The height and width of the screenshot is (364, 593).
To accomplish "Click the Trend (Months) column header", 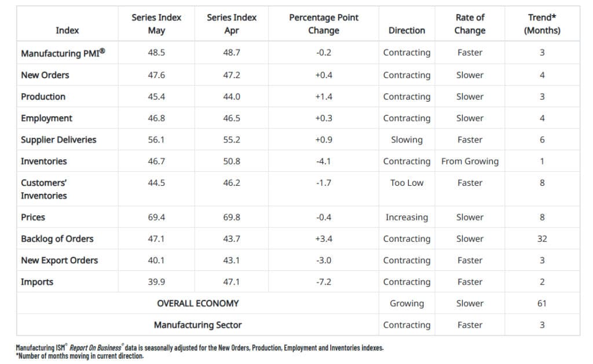I will pos(542,24).
